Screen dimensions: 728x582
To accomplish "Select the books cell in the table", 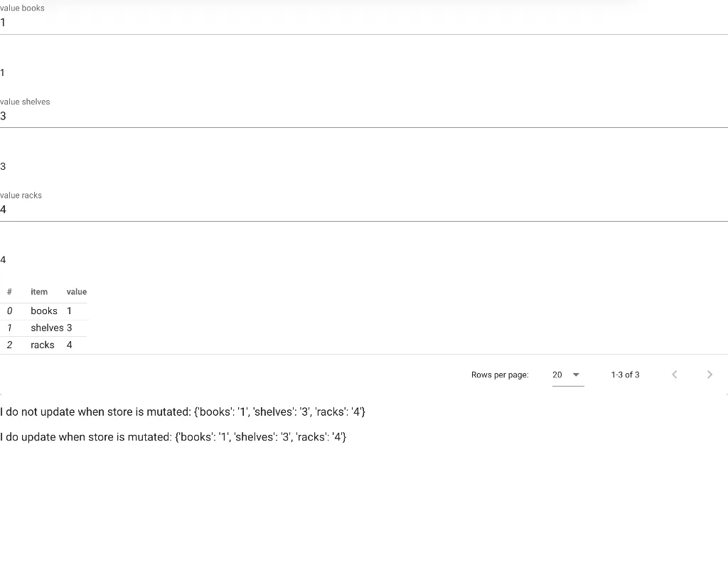I will [x=44, y=311].
